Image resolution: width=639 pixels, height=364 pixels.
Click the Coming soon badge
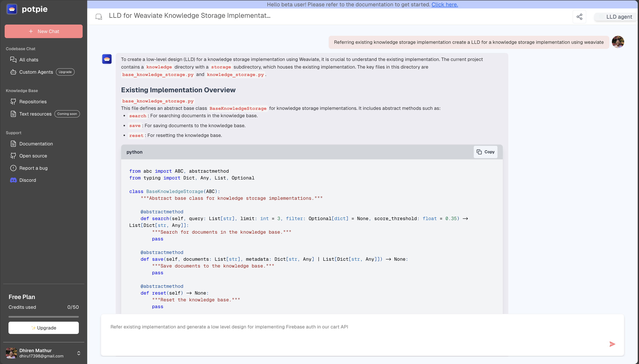coord(67,114)
